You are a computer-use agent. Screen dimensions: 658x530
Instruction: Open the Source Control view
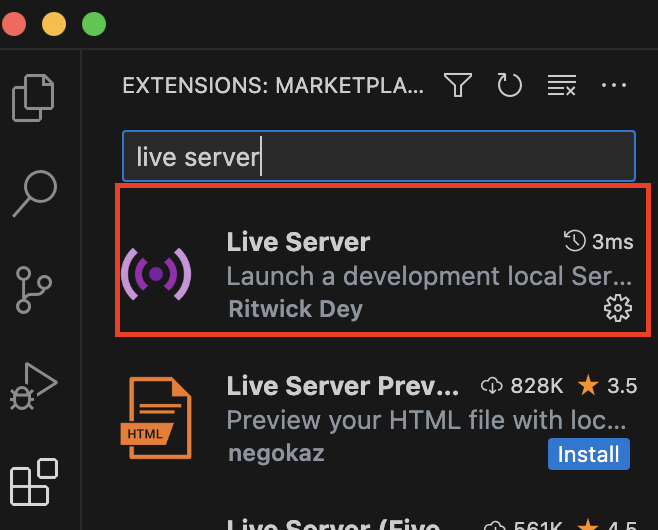(x=33, y=290)
